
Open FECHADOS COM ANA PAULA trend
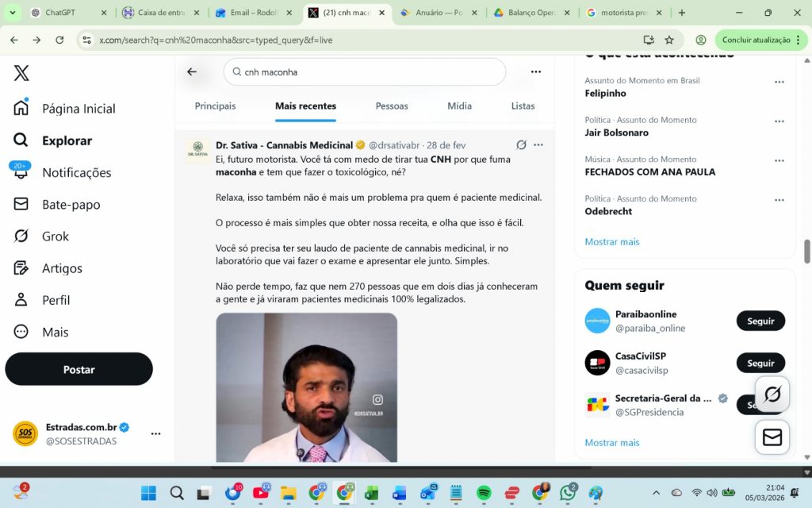click(650, 172)
